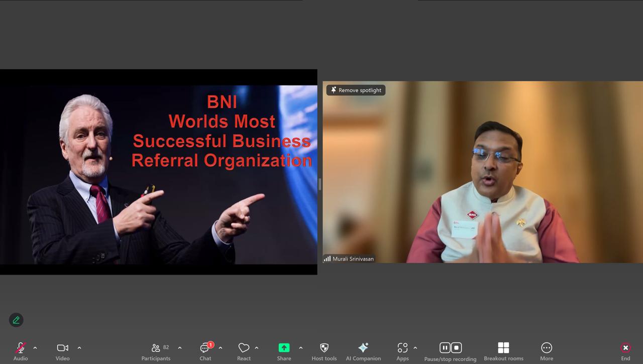Open Host tools shield menu
The width and height of the screenshot is (643, 364).
tap(324, 351)
